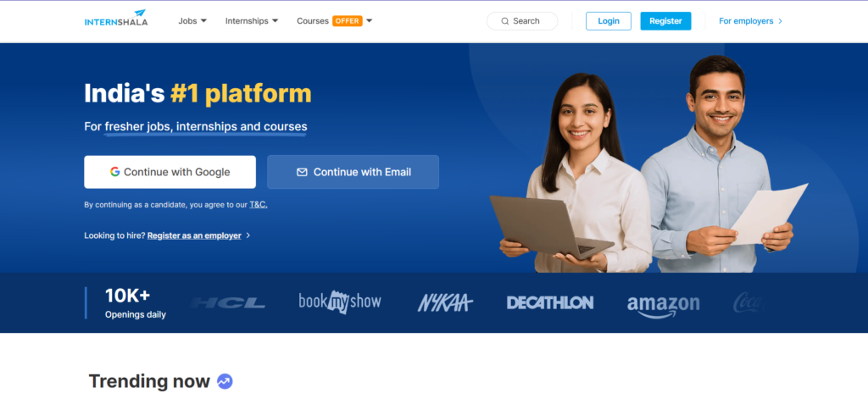Viewport: 868px width, 393px height.
Task: Click the Nykaa logo
Action: tap(444, 302)
